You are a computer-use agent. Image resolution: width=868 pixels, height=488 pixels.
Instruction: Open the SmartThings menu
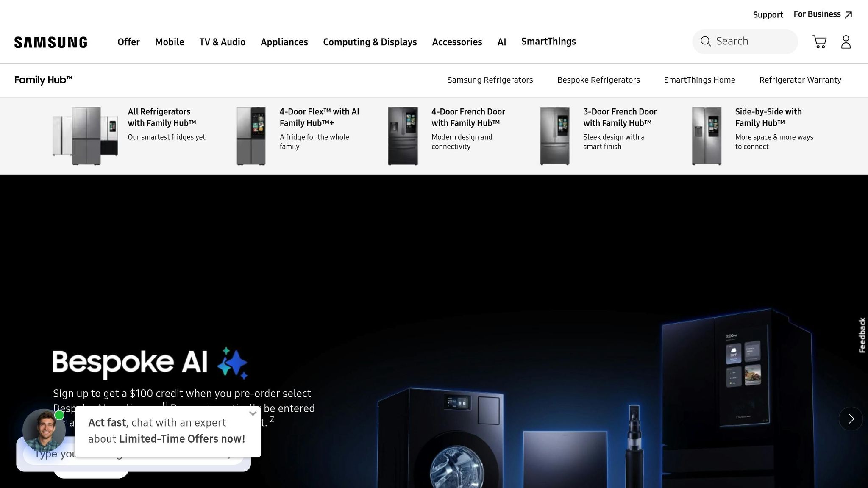pos(548,42)
